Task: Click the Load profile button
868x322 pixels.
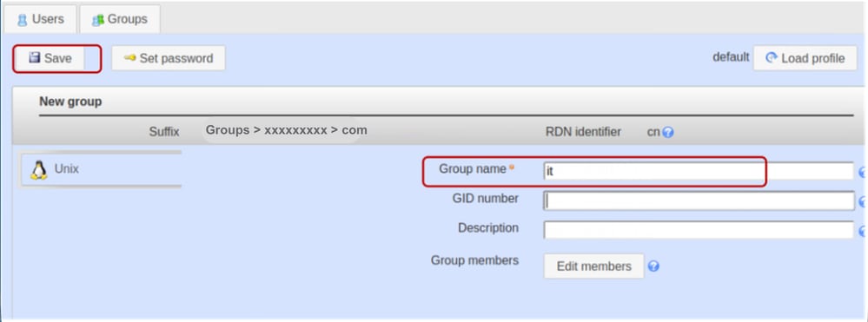Action: click(805, 58)
